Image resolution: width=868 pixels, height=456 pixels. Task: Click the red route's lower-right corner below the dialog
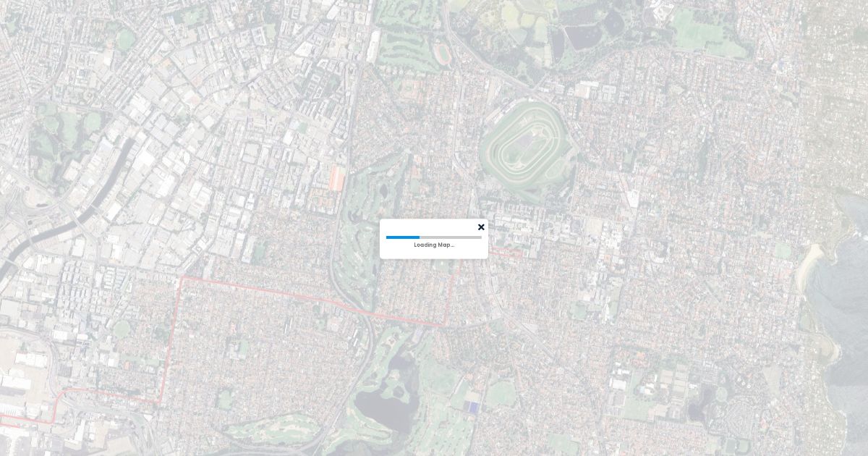(446, 326)
